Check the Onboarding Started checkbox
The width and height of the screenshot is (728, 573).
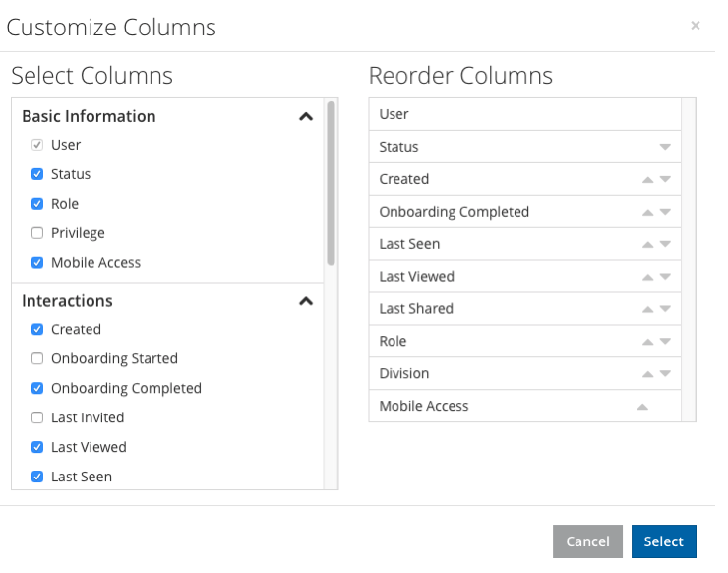pos(37,358)
